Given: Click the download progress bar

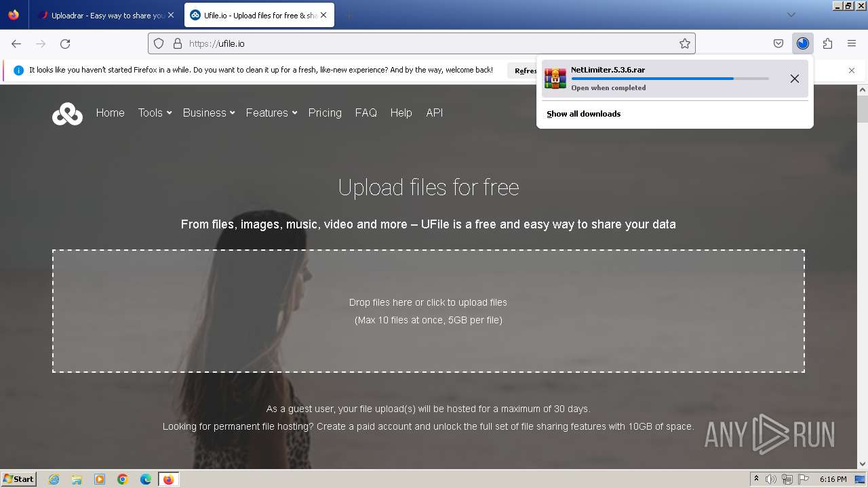Looking at the screenshot, I should pyautogui.click(x=670, y=79).
